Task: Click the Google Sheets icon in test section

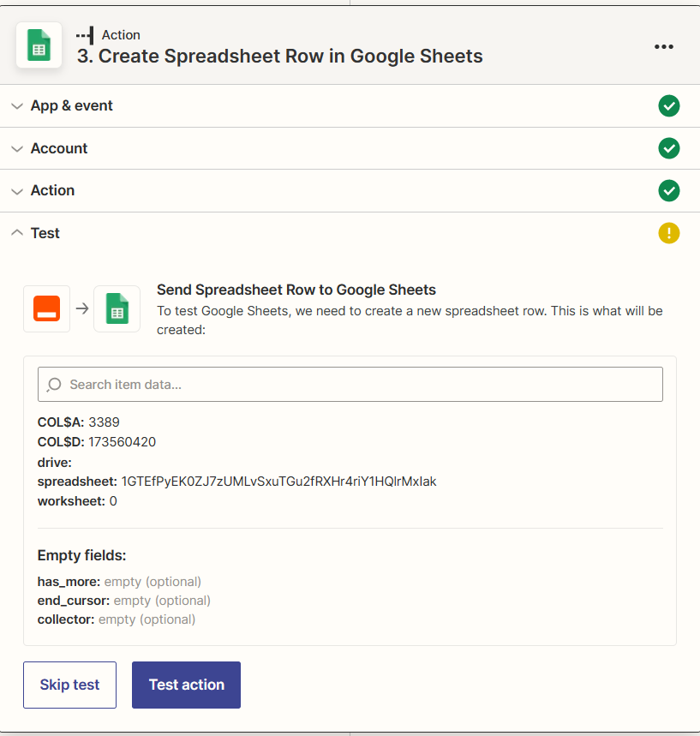Action: click(117, 308)
